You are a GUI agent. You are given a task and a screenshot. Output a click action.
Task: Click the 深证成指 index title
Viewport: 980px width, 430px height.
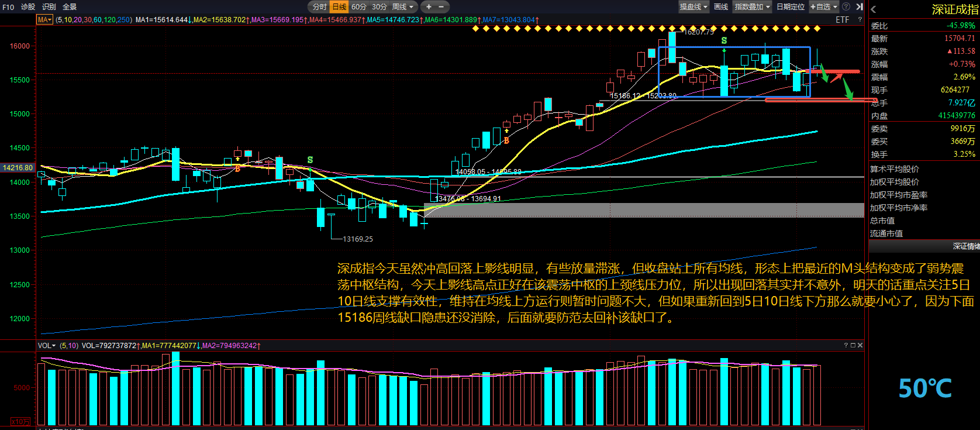click(x=954, y=9)
